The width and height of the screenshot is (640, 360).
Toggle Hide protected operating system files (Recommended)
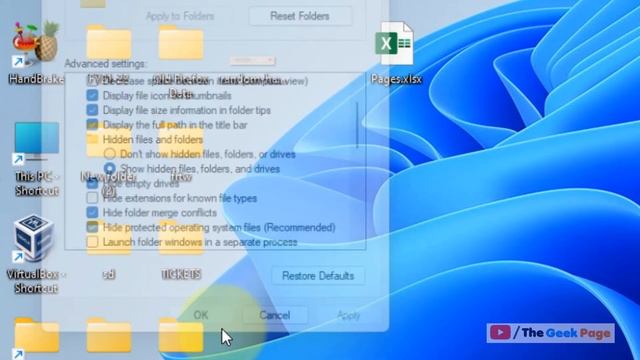pos(92,227)
